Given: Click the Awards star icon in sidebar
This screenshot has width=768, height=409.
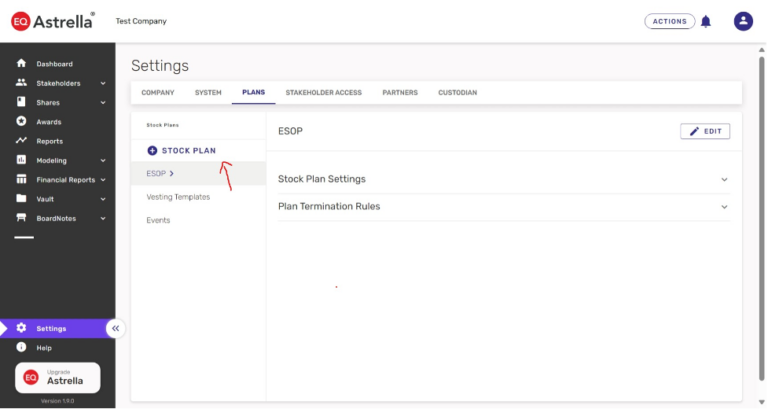Looking at the screenshot, I should pos(21,122).
